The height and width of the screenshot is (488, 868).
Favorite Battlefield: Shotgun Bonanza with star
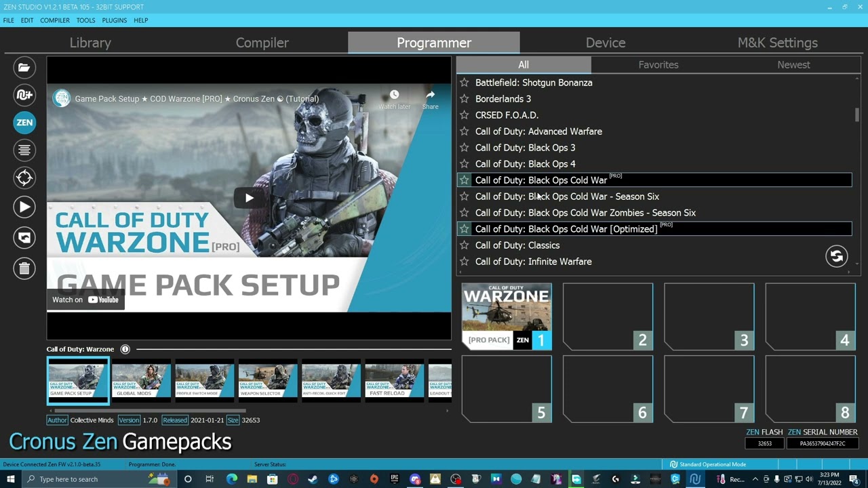pos(465,83)
